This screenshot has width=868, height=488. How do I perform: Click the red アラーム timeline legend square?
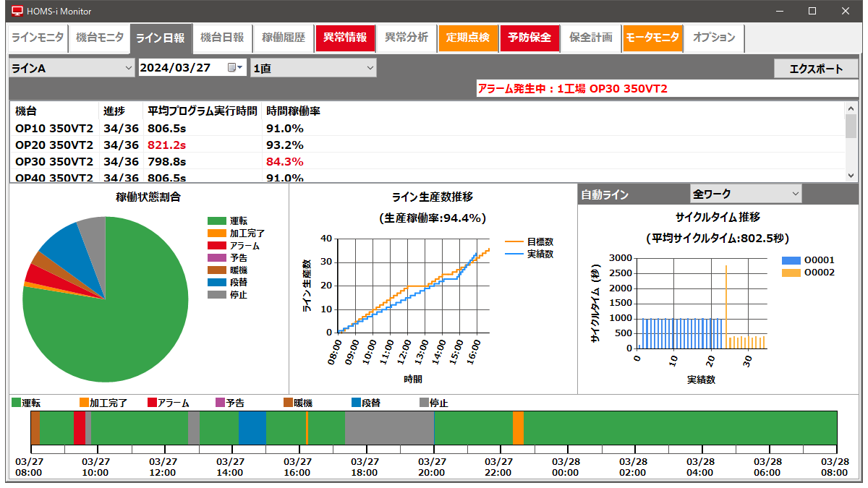[152, 403]
